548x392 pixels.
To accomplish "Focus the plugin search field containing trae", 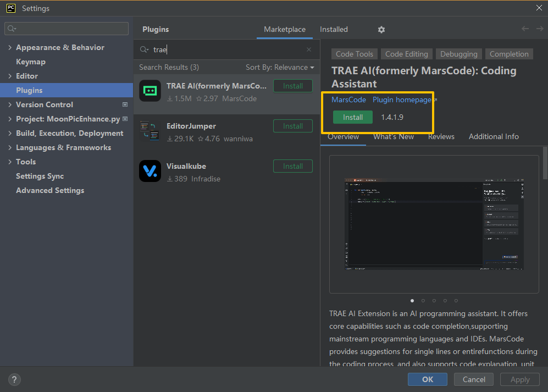I will pos(226,49).
